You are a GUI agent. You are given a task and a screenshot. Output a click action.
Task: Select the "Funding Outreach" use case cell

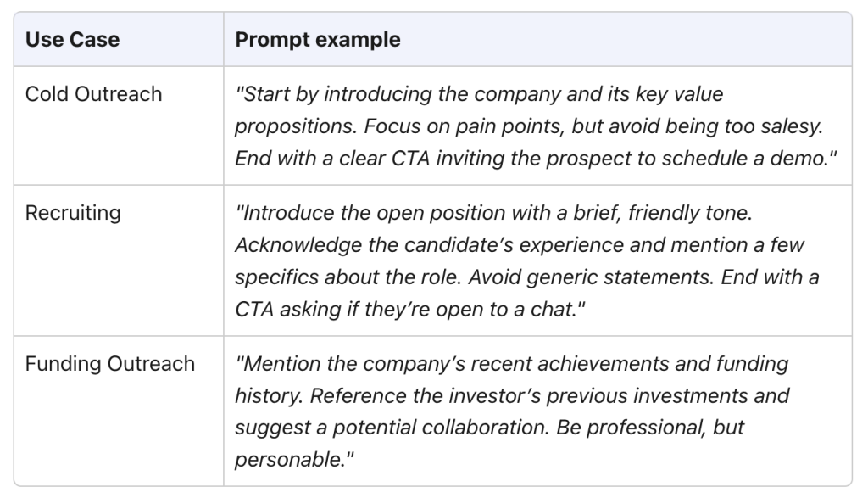pos(119,411)
